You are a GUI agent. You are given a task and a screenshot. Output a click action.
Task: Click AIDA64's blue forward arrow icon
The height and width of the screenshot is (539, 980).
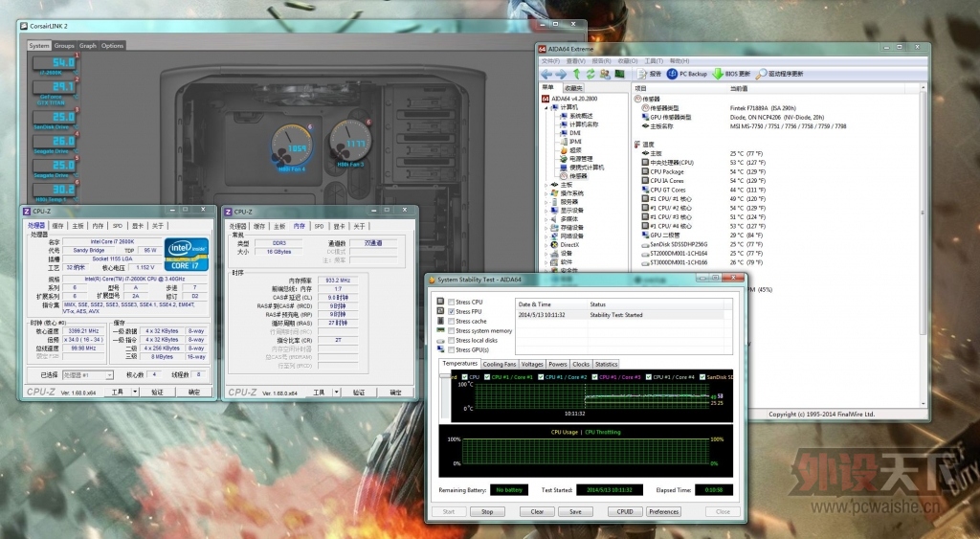pos(561,74)
